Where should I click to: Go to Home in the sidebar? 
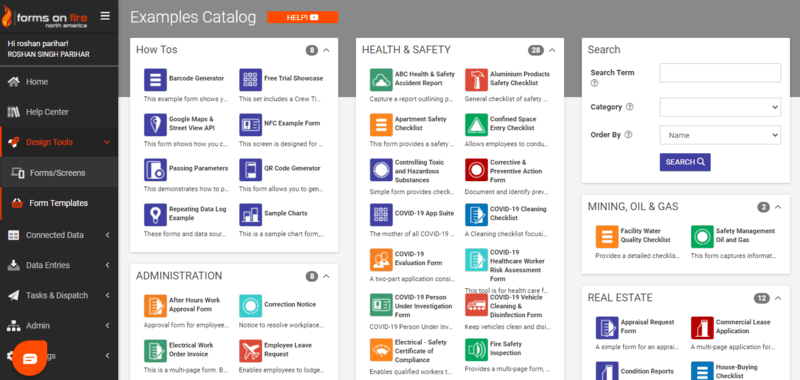[x=59, y=82]
